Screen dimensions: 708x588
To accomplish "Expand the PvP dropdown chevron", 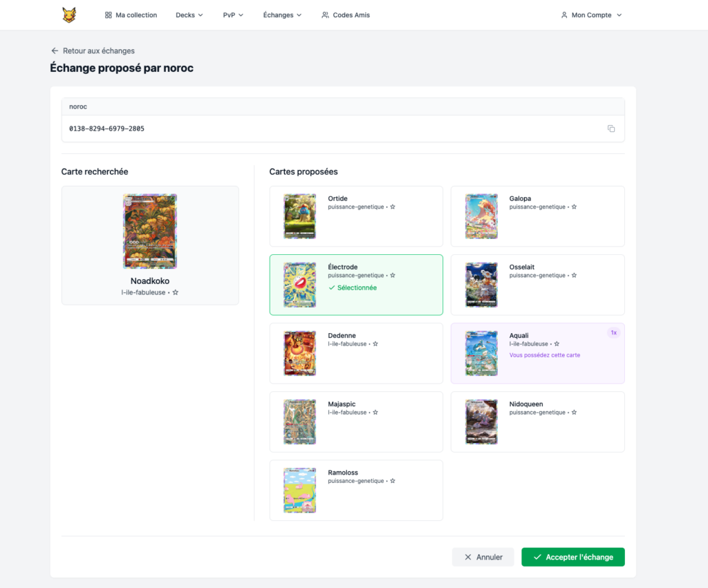I will pos(241,15).
